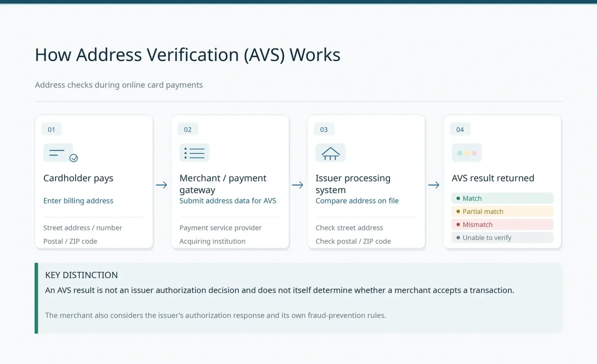Screen dimensions: 597x364
Task: Click Acquiring institution text
Action: 212,241
